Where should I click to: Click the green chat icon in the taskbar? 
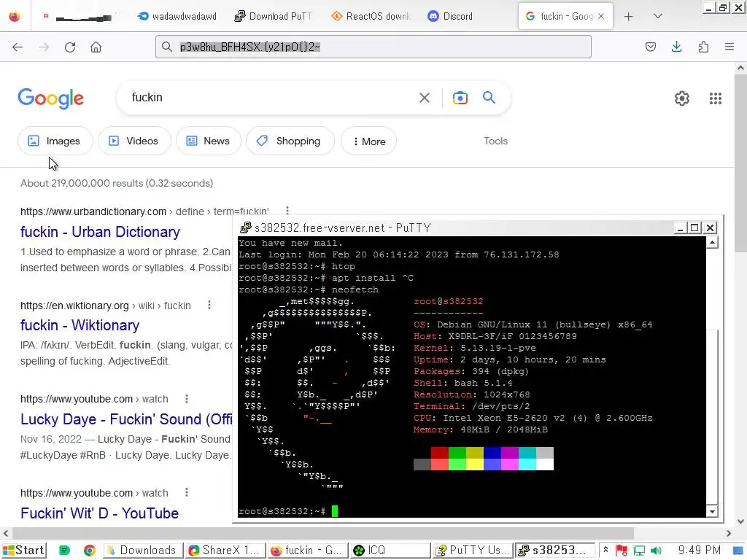coord(64,551)
